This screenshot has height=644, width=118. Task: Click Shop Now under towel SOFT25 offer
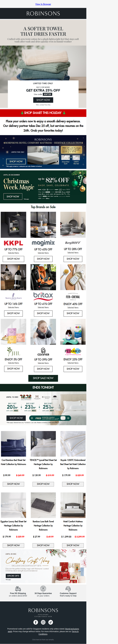click(x=43, y=100)
